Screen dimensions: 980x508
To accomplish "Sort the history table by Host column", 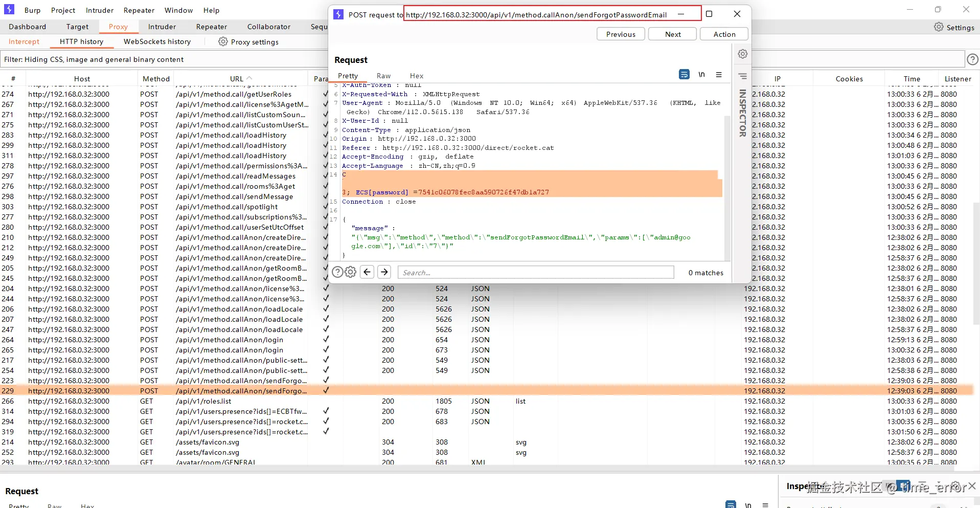I will [x=82, y=79].
